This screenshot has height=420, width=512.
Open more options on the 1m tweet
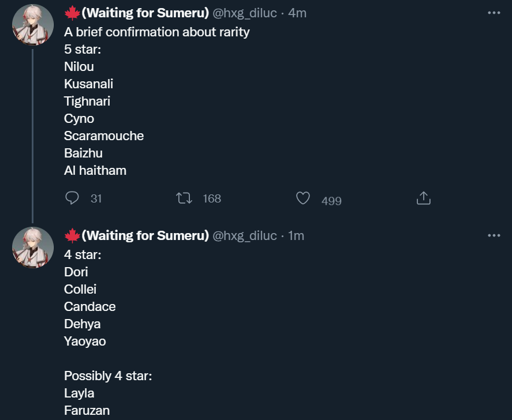point(494,235)
